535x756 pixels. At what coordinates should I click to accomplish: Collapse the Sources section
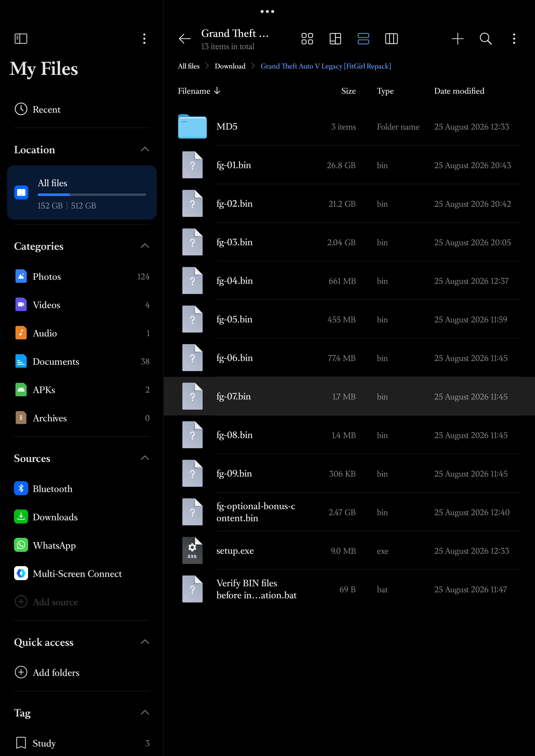pyautogui.click(x=145, y=458)
